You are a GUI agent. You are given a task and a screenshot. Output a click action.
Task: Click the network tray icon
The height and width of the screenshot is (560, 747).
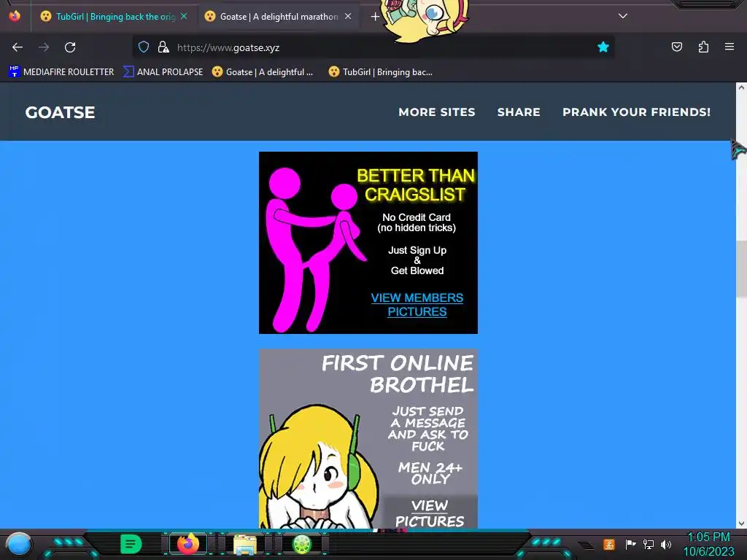pyautogui.click(x=648, y=544)
